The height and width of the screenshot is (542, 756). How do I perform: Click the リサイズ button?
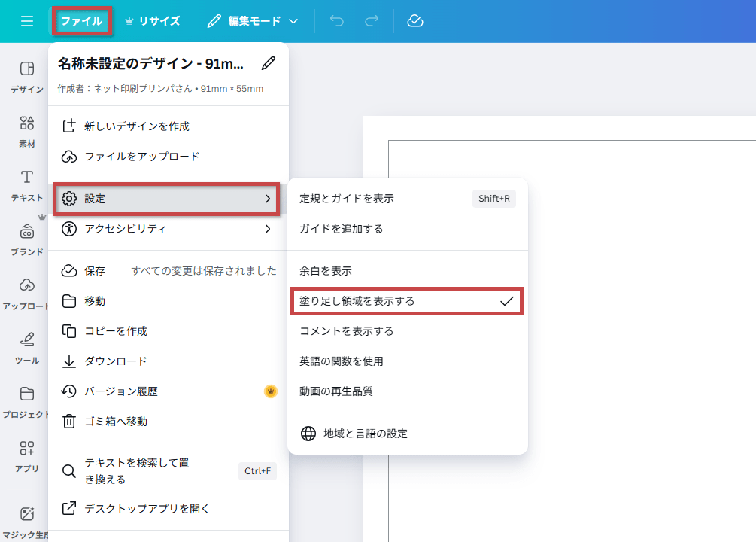tap(152, 21)
